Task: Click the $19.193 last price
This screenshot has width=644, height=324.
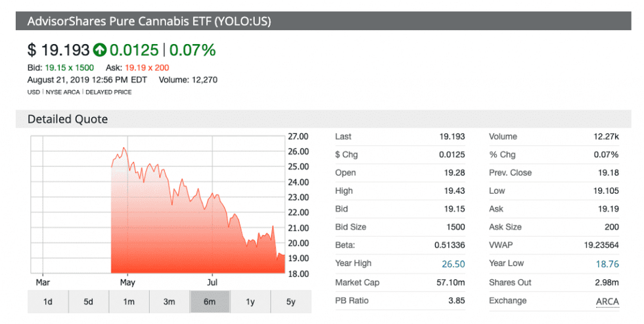Action: [x=58, y=49]
